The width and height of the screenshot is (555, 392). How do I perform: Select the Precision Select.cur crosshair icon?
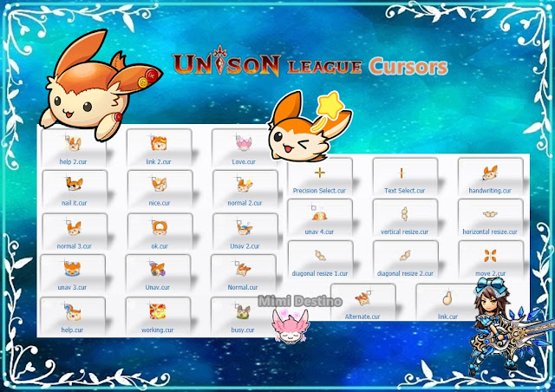click(x=320, y=173)
